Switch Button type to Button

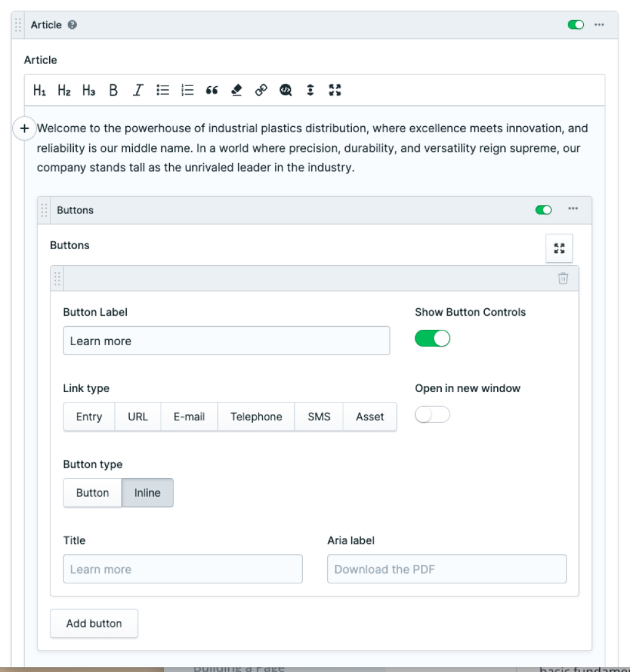point(92,492)
